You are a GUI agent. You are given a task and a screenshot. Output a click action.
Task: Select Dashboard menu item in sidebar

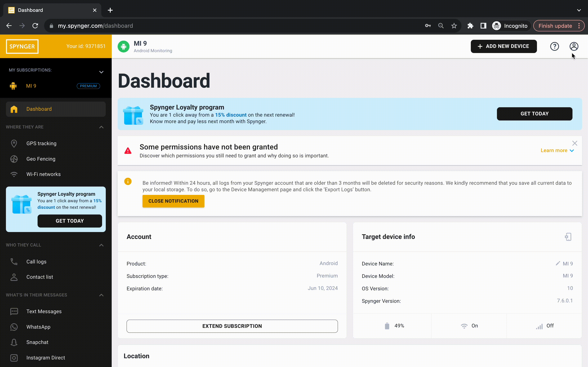(x=39, y=109)
